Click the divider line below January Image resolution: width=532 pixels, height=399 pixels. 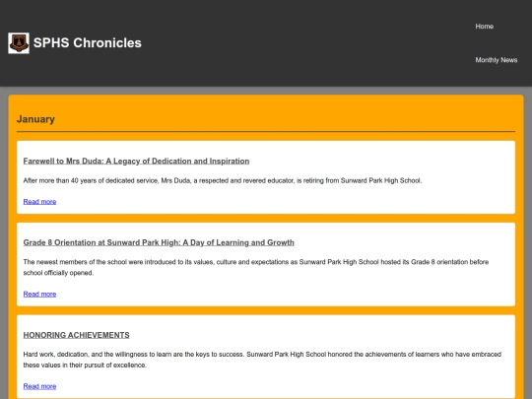(x=266, y=131)
